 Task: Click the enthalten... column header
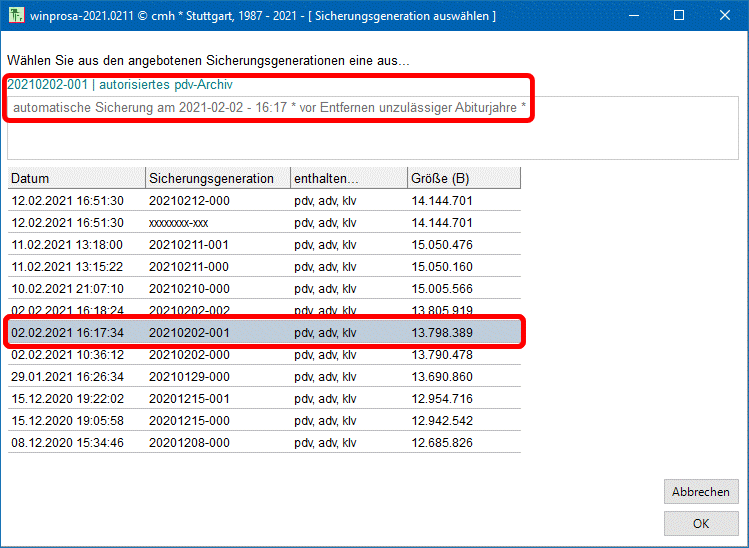click(x=347, y=178)
